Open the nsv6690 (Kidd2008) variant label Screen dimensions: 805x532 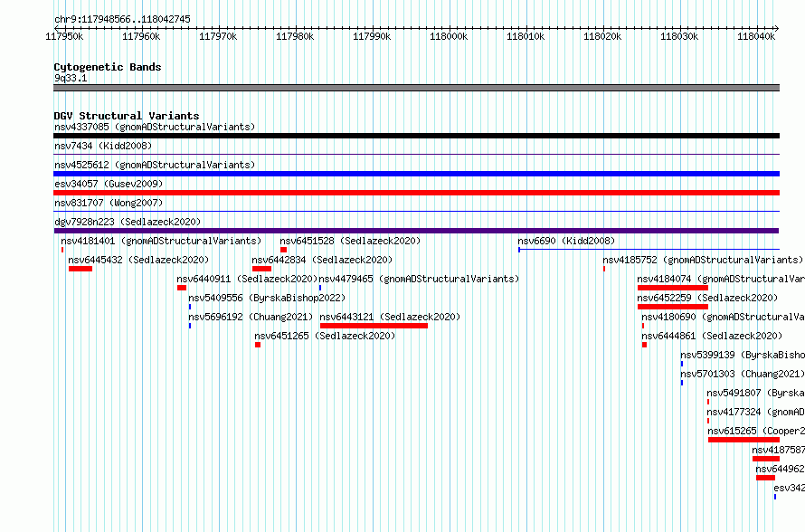coord(566,241)
